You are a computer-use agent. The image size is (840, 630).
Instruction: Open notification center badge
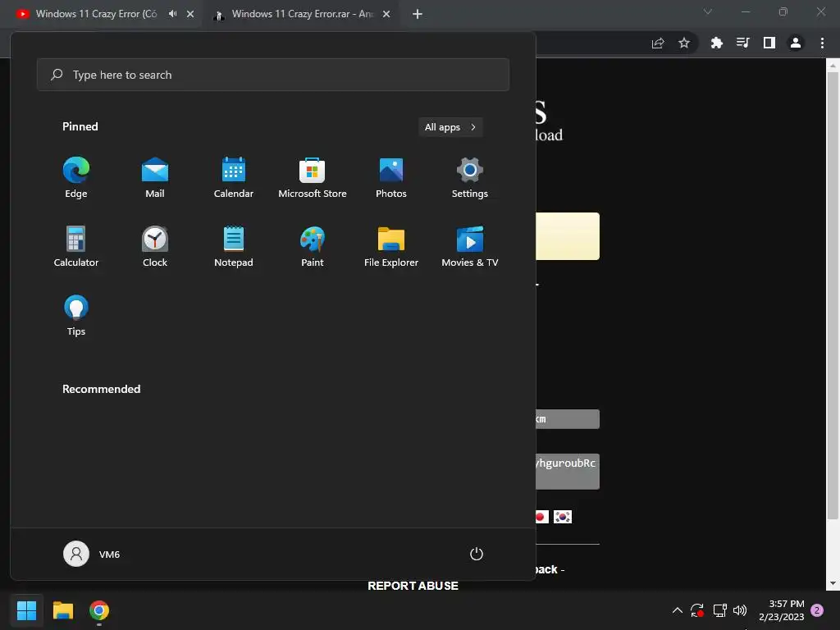(817, 610)
